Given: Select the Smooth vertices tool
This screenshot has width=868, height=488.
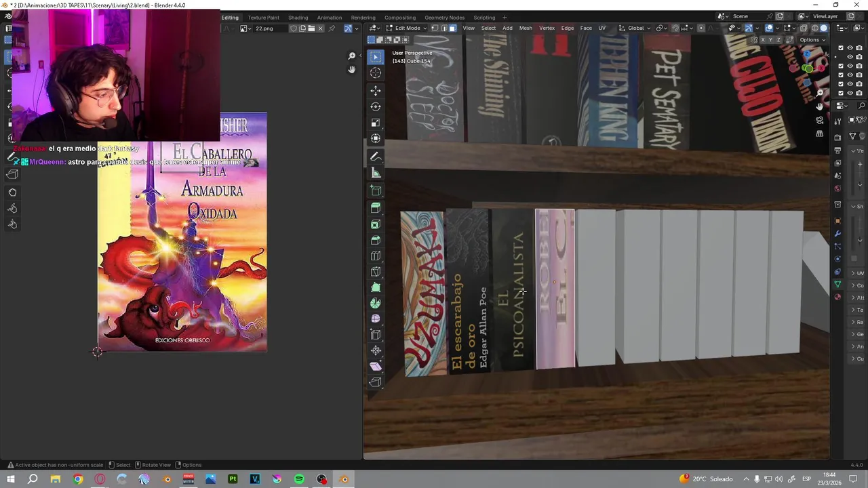Looking at the screenshot, I should coord(376,319).
